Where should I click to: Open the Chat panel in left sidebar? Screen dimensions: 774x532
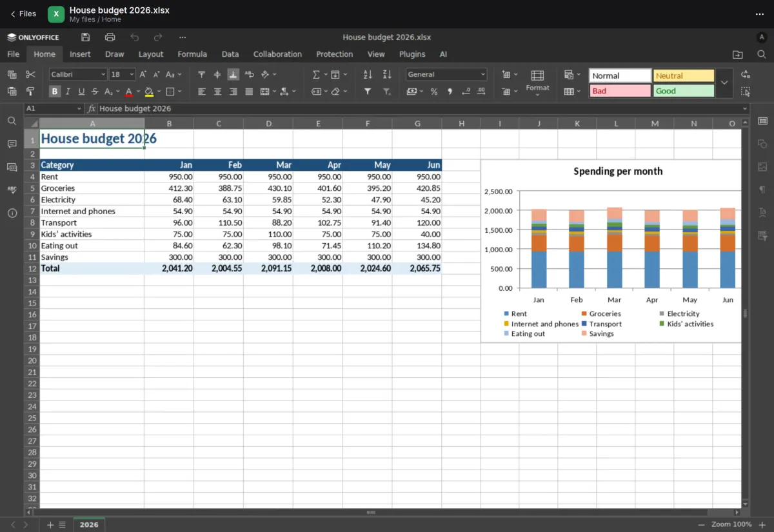click(12, 167)
